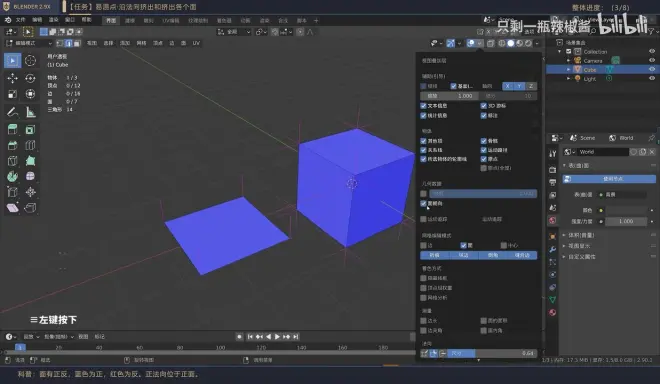Select the Poly Build tool
This screenshot has width=660, height=384.
click(30, 161)
